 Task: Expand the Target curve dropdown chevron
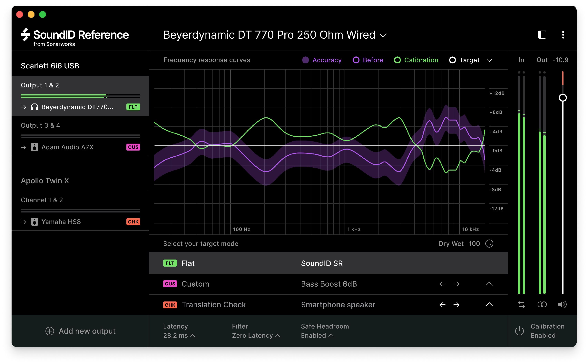(x=489, y=60)
